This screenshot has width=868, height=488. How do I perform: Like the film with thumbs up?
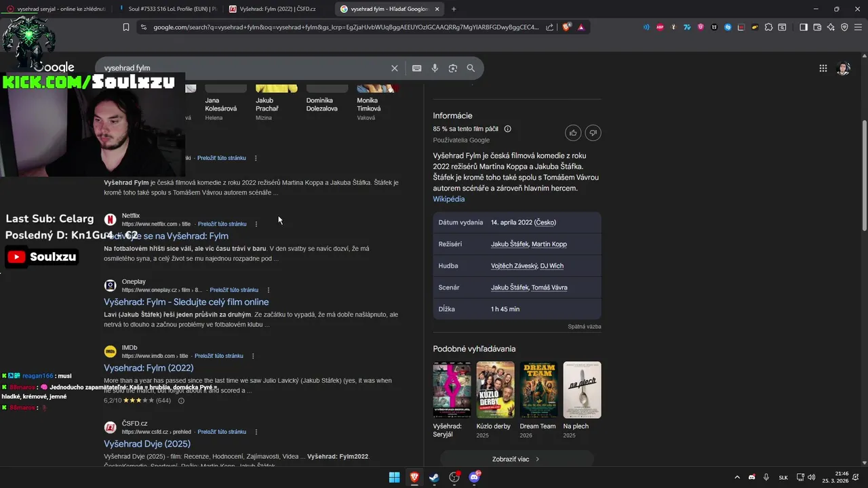coord(573,133)
